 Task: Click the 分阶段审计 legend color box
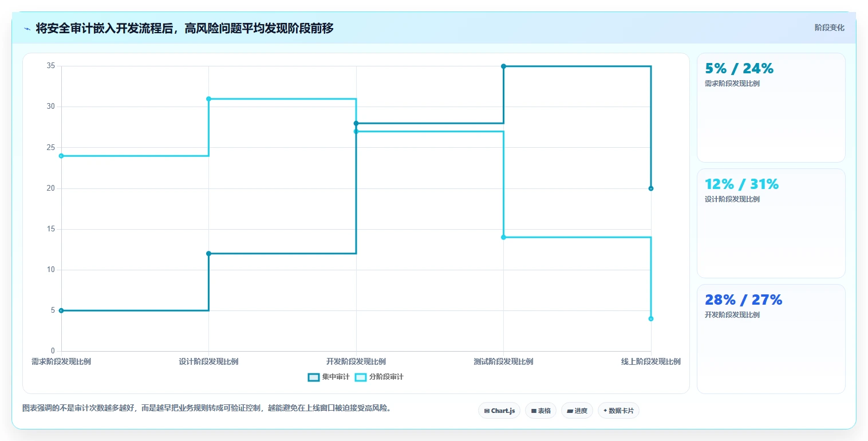tap(361, 377)
